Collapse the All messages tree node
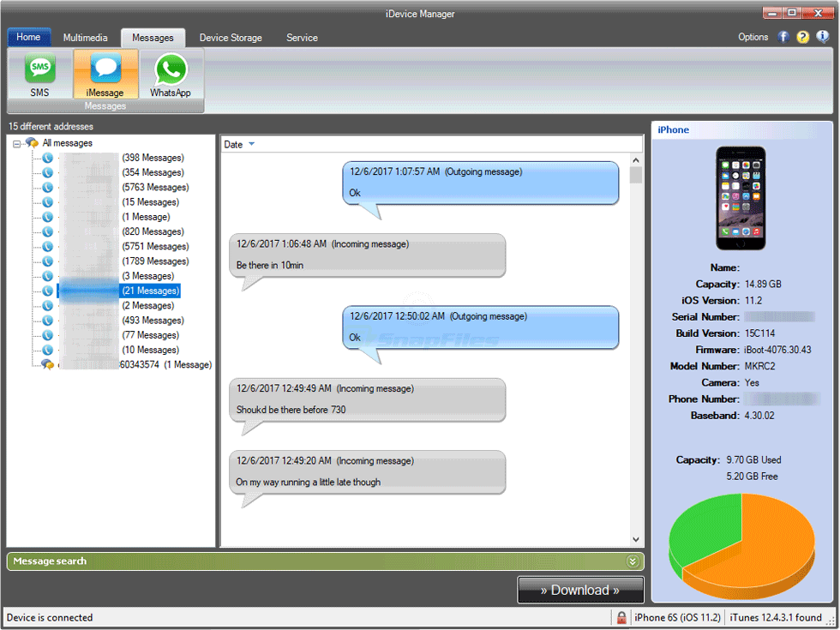The height and width of the screenshot is (630, 840). click(x=17, y=142)
